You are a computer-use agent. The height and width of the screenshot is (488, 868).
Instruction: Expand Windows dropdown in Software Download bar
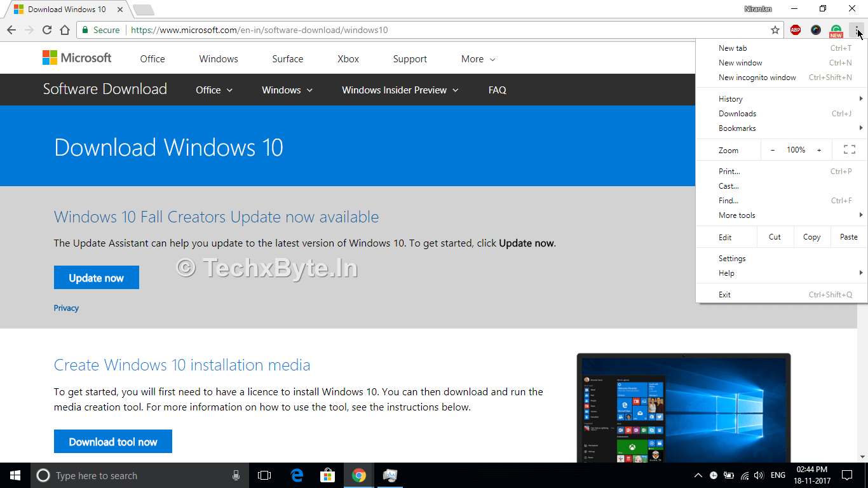[287, 90]
